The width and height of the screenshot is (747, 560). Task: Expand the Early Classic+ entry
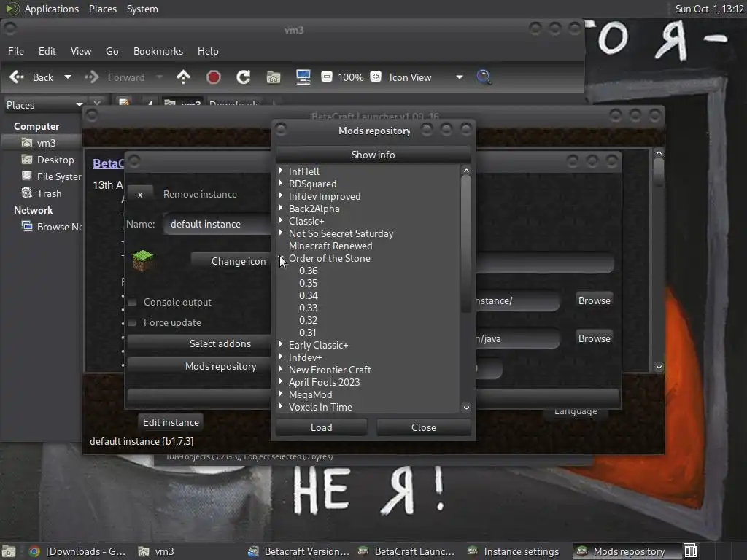[281, 344]
